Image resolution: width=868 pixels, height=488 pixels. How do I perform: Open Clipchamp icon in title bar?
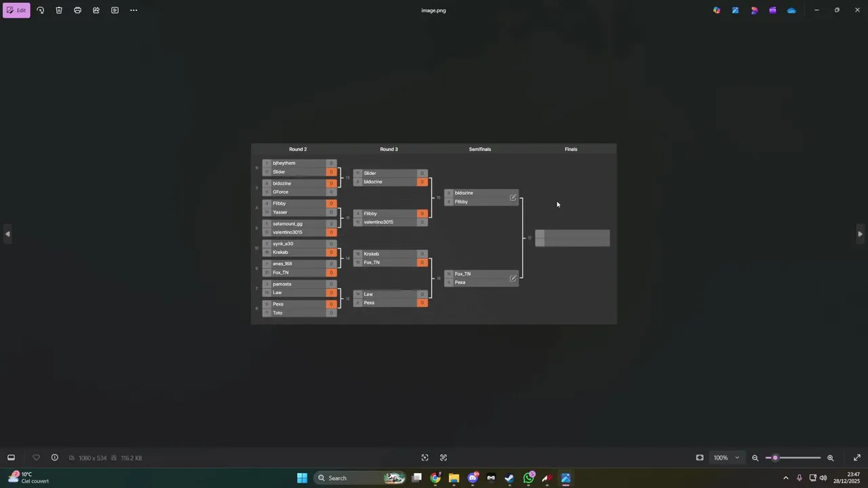coord(772,10)
